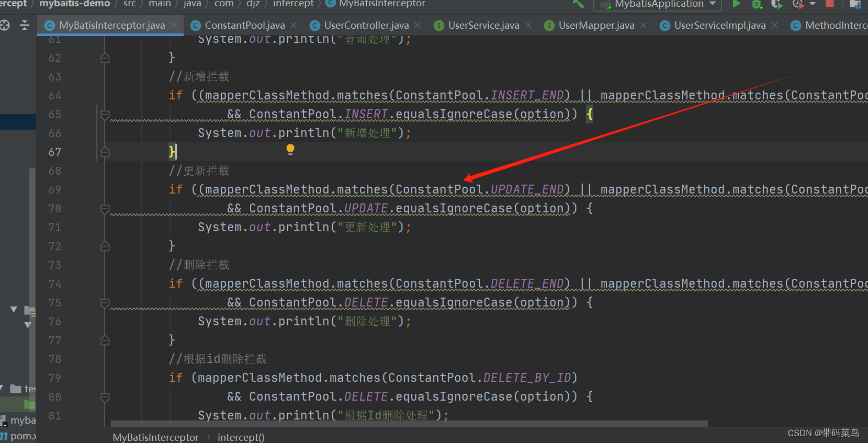Viewport: 868px width, 443px height.
Task: Collapse the update if block at line 70
Action: coord(105,209)
